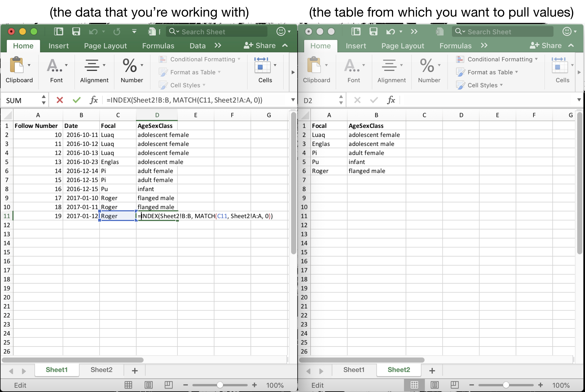Switch to Normal view in right window status bar
Screen dimensions: 585x392
(414, 385)
